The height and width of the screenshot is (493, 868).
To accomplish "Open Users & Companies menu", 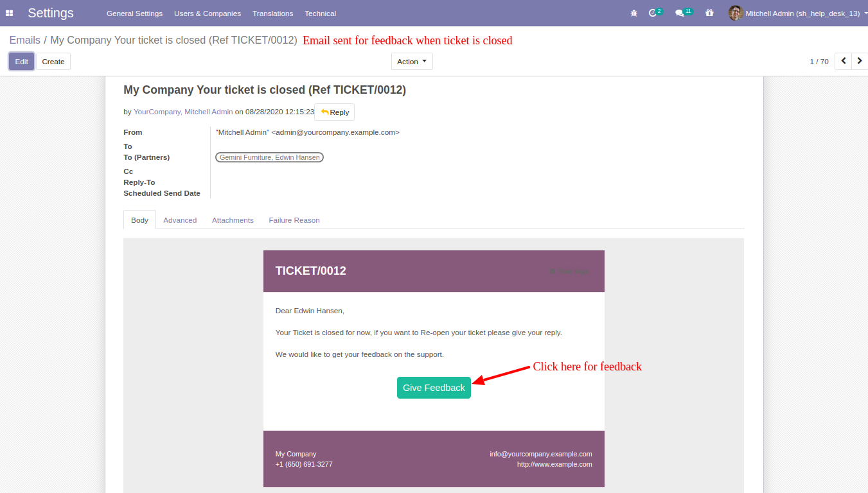I will pyautogui.click(x=208, y=13).
